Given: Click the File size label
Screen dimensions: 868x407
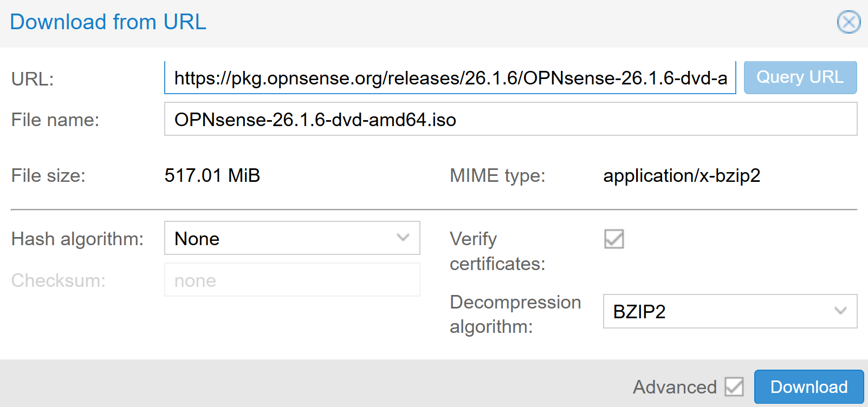Looking at the screenshot, I should coord(48,175).
